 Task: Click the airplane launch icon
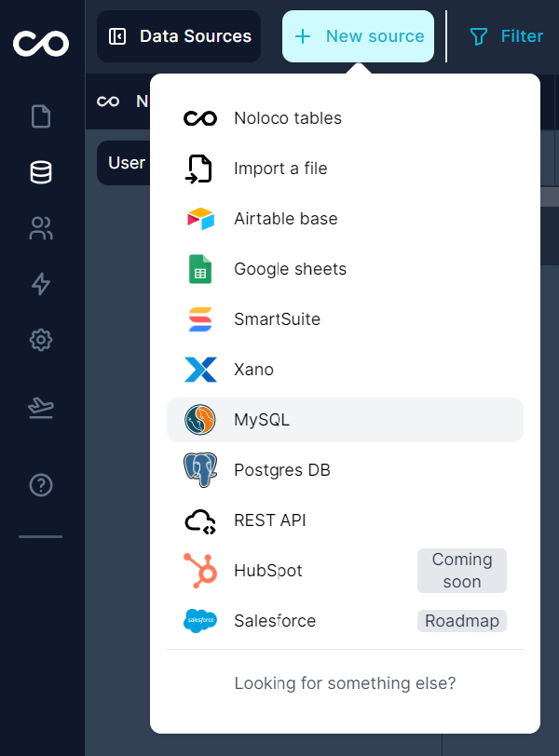pyautogui.click(x=41, y=407)
